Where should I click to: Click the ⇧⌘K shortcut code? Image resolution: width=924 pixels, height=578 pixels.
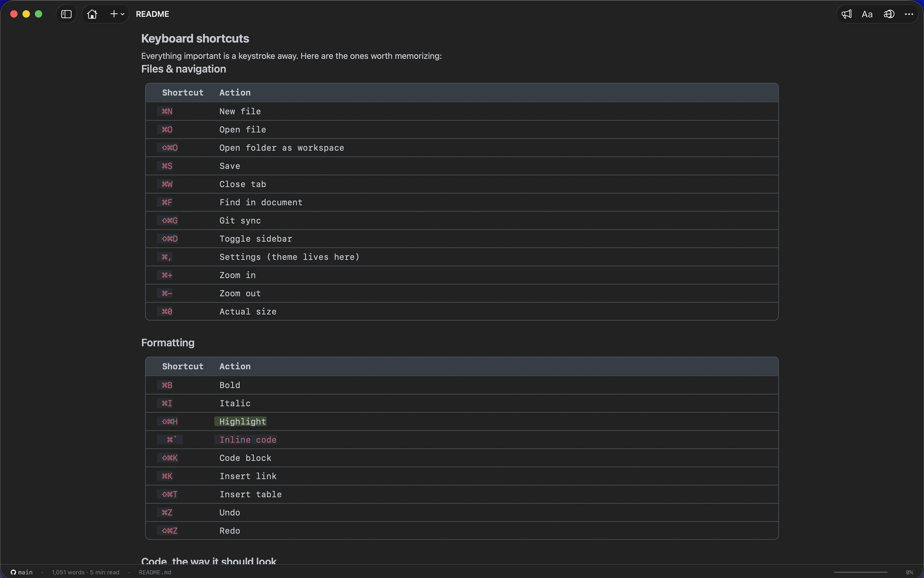pyautogui.click(x=169, y=458)
